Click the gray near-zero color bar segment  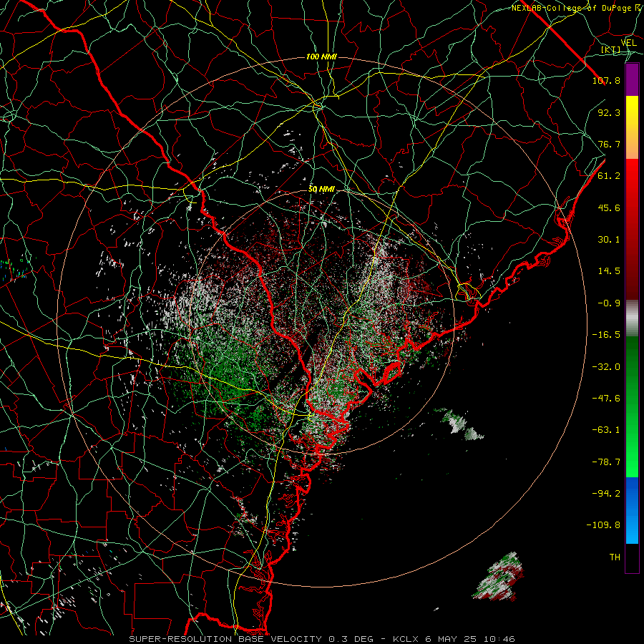click(x=632, y=318)
